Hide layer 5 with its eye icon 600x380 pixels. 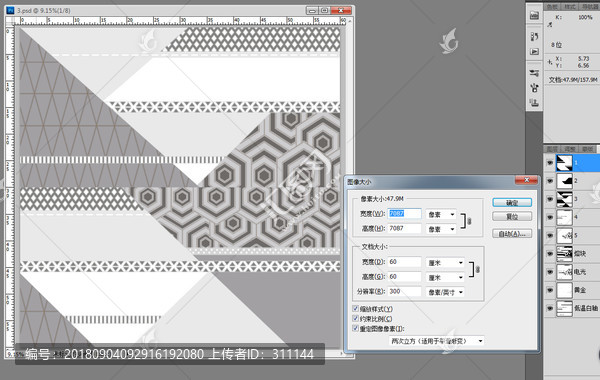tap(550, 235)
